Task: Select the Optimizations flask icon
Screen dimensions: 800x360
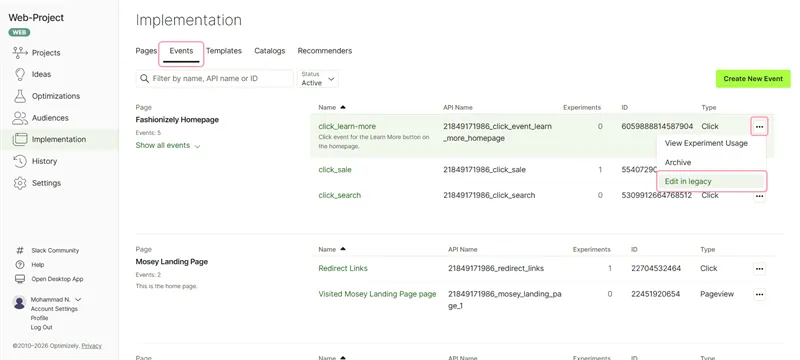Action: 20,96
